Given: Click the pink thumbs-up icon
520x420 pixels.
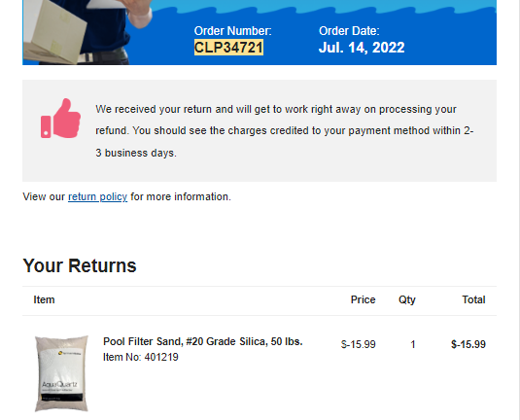Looking at the screenshot, I should point(60,119).
